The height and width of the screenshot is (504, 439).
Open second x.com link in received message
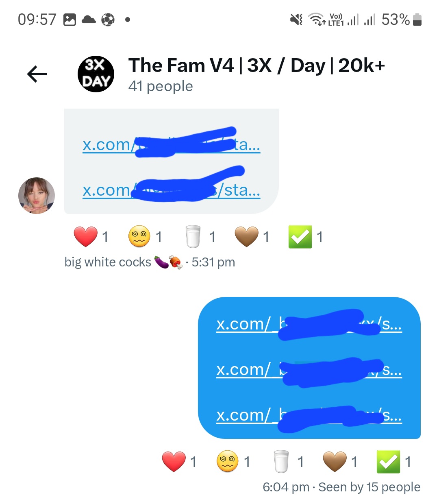coord(171,190)
